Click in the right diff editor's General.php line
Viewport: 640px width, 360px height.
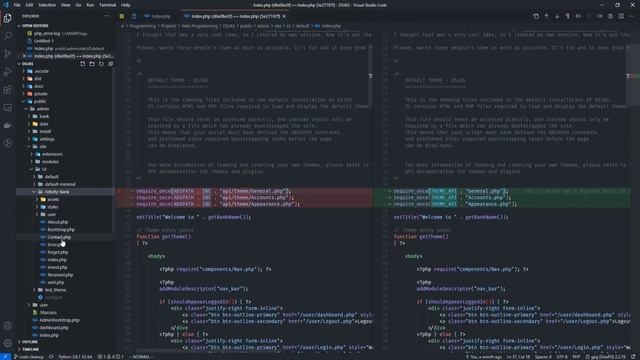[450, 191]
